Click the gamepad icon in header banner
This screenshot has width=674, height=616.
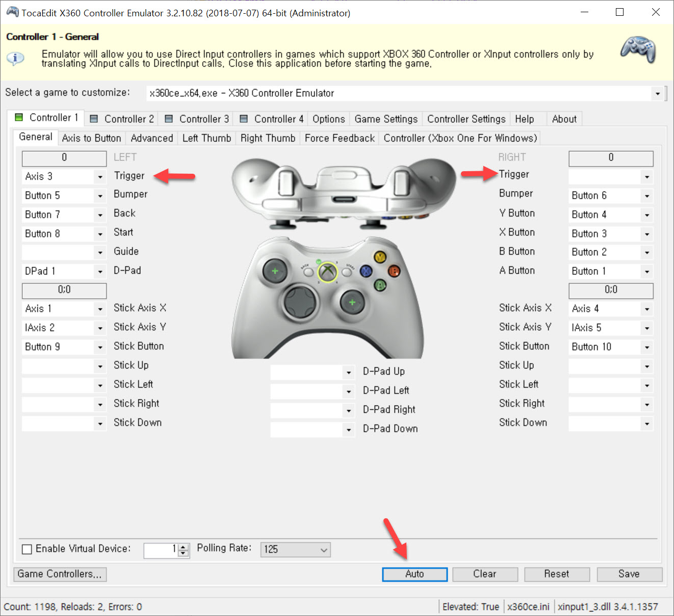[x=638, y=50]
